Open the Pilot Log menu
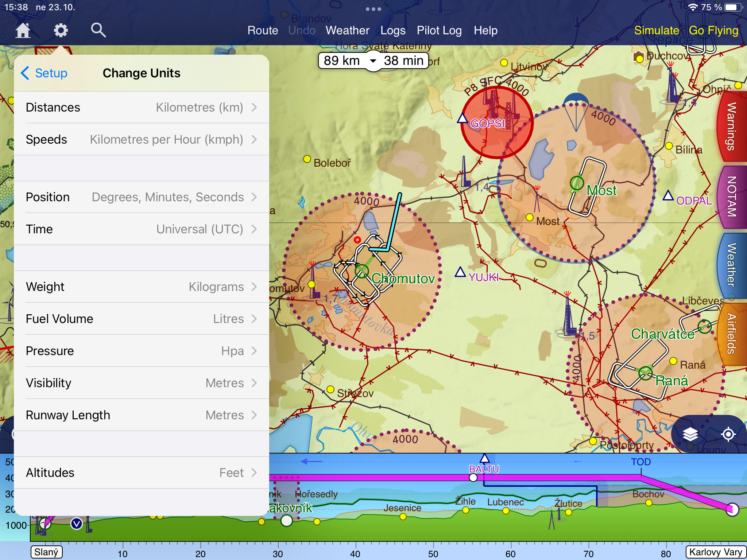Screen dimensions: 747x560 click(x=439, y=30)
